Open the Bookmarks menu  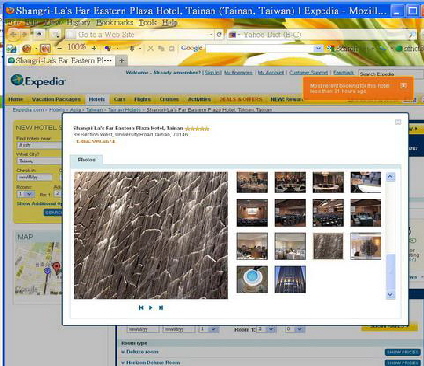coord(114,23)
